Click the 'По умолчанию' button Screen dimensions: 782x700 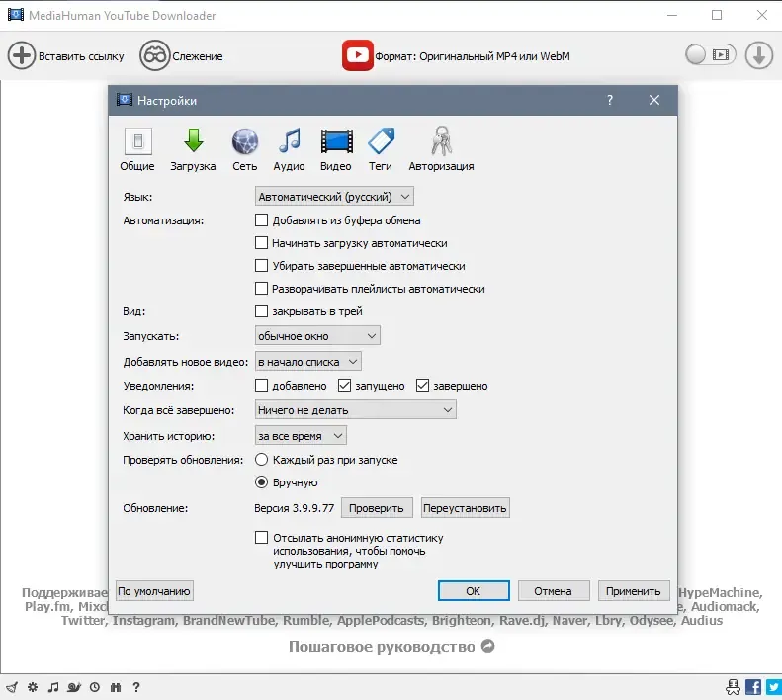[x=154, y=591]
